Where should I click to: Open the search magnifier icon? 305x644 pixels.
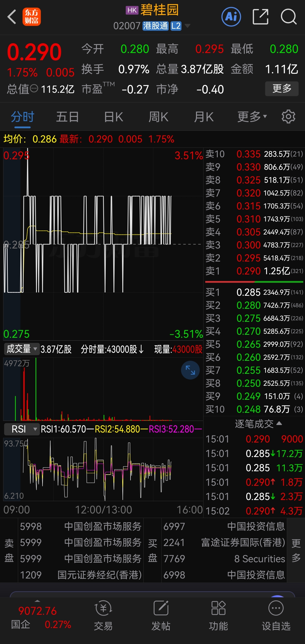pyautogui.click(x=288, y=17)
